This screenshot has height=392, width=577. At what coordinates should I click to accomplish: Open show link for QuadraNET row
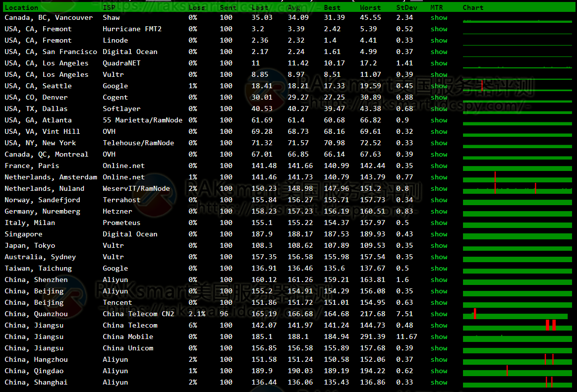click(439, 63)
